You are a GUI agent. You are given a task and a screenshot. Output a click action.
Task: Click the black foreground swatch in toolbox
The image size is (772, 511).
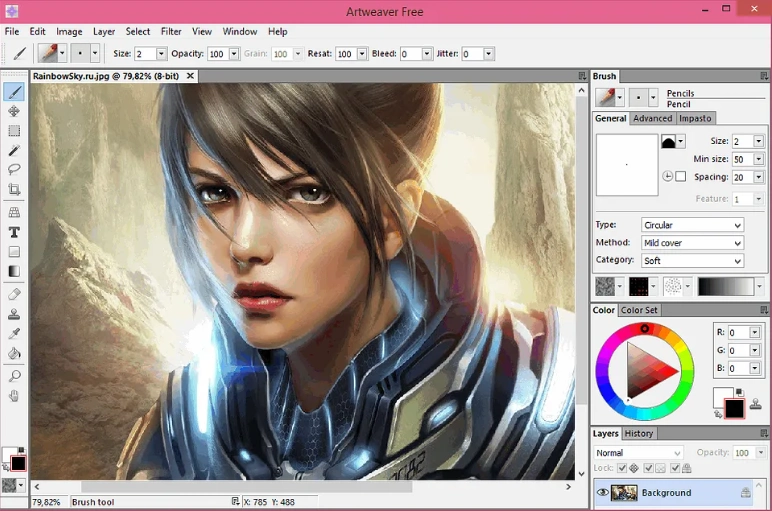(18, 463)
